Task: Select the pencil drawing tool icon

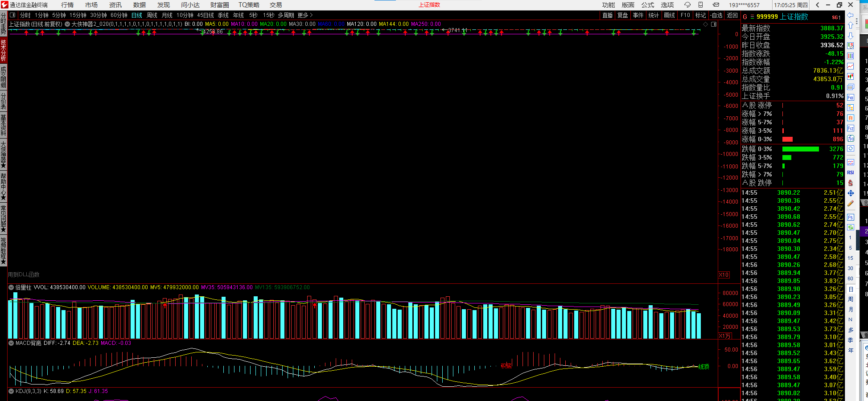Action: pos(851,204)
